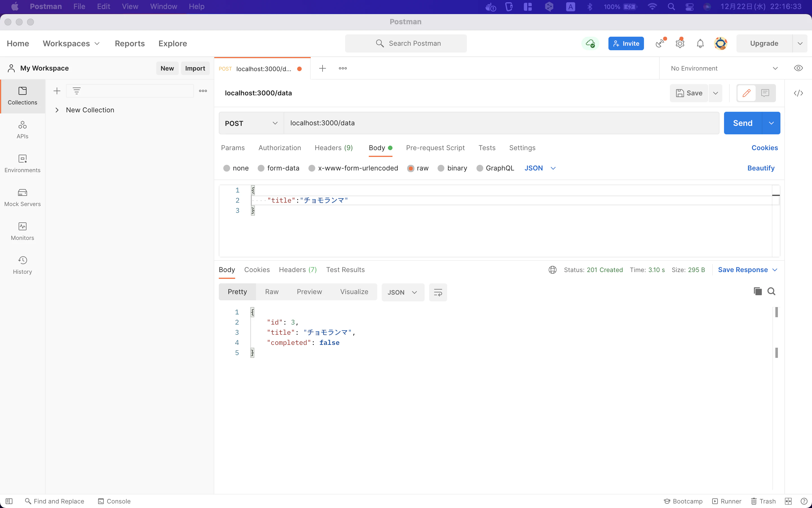Open the Mock Servers sidebar panel
812x508 pixels.
[x=23, y=198]
